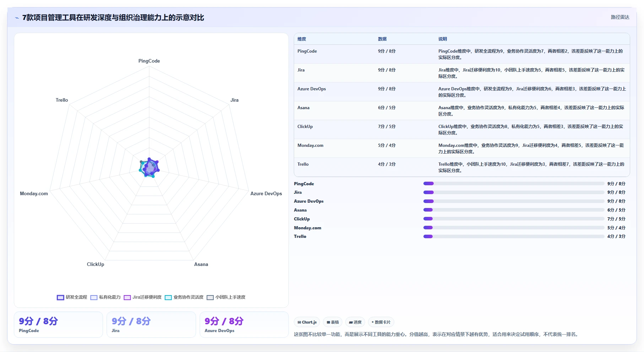Screen dimensions: 644x352
Task: Toggle the 私有化能力 legend series
Action: coord(105,297)
